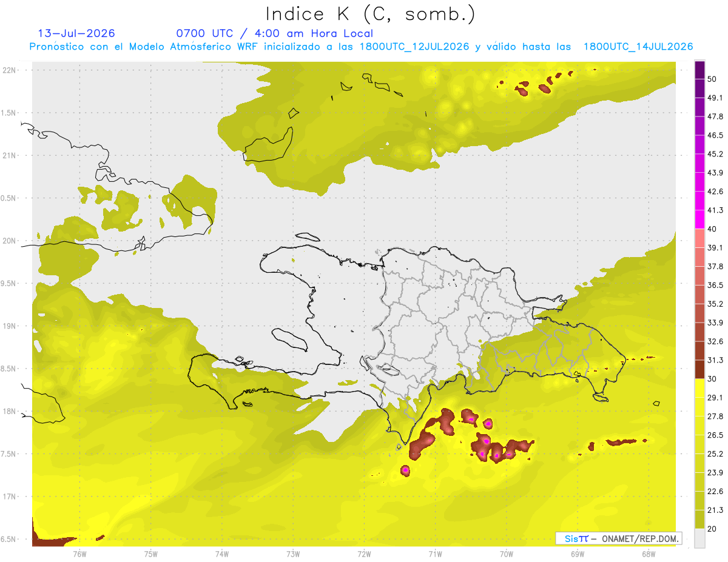Click the dark brown swatch between 31.3 and 30

click(699, 369)
